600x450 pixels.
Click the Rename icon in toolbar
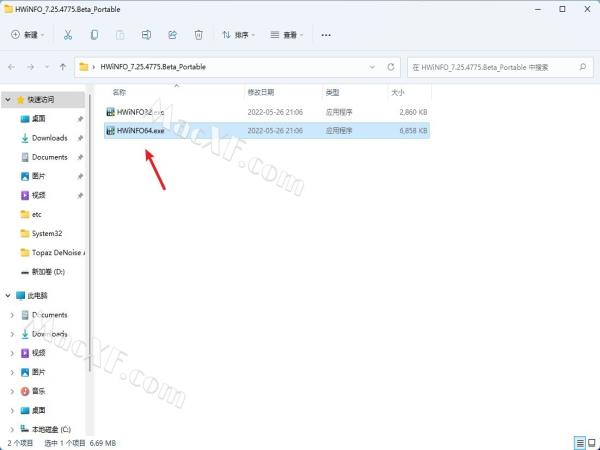click(x=146, y=35)
